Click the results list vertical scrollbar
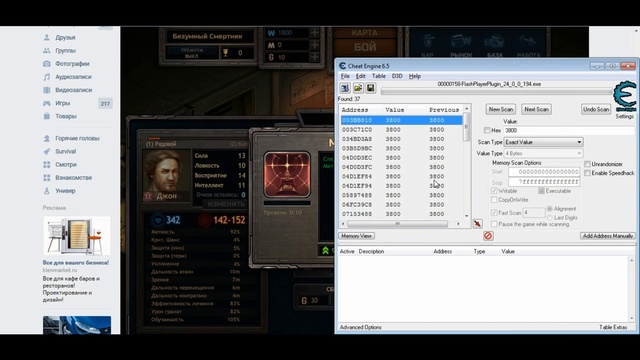This screenshot has width=640, height=360. click(467, 162)
